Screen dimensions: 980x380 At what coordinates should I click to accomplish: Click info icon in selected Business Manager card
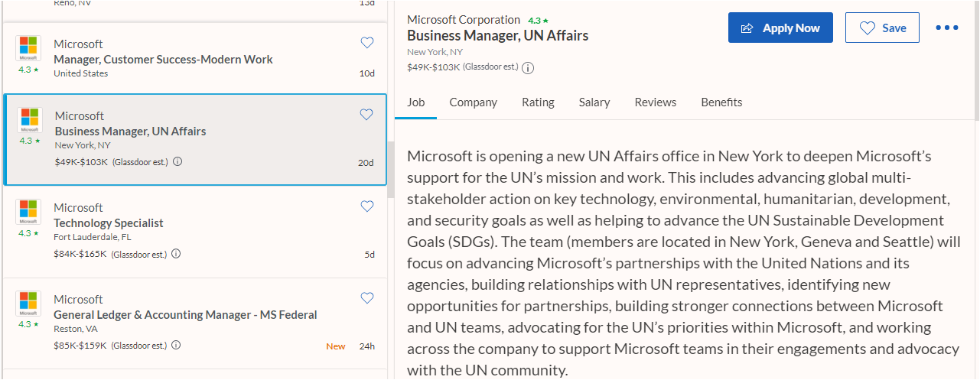tap(177, 162)
